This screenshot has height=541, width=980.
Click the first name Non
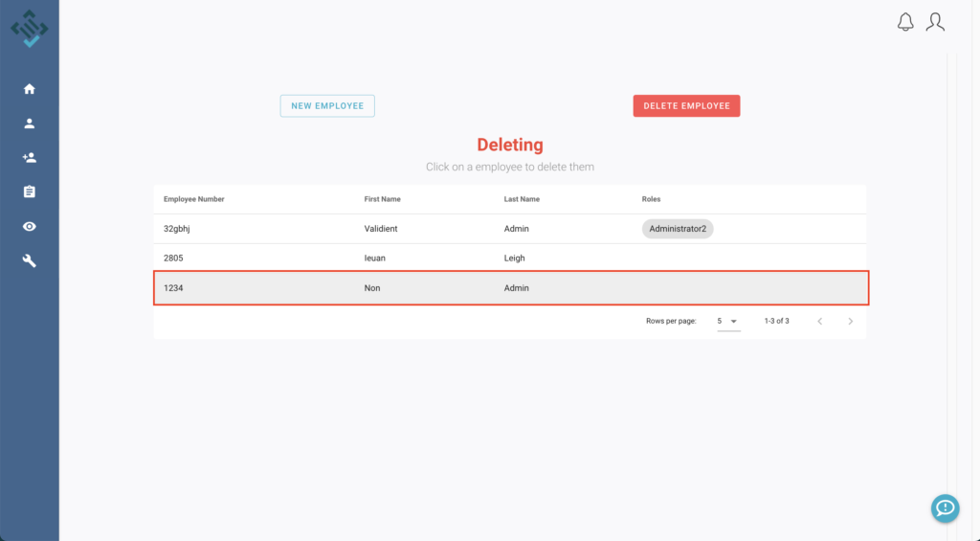pyautogui.click(x=372, y=287)
